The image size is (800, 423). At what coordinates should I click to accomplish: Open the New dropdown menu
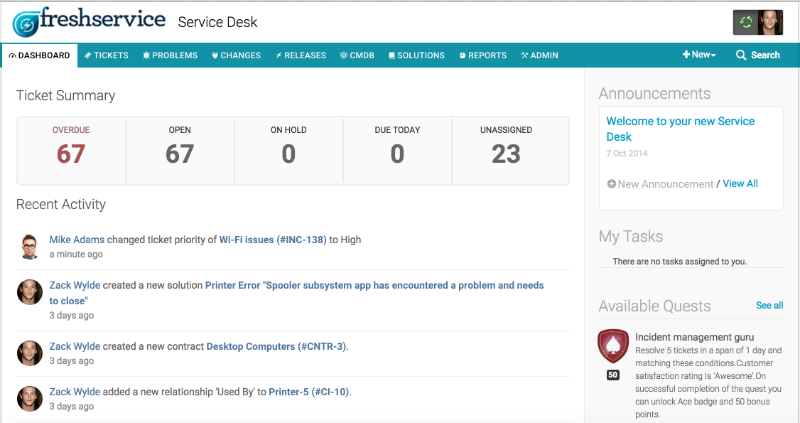(699, 55)
